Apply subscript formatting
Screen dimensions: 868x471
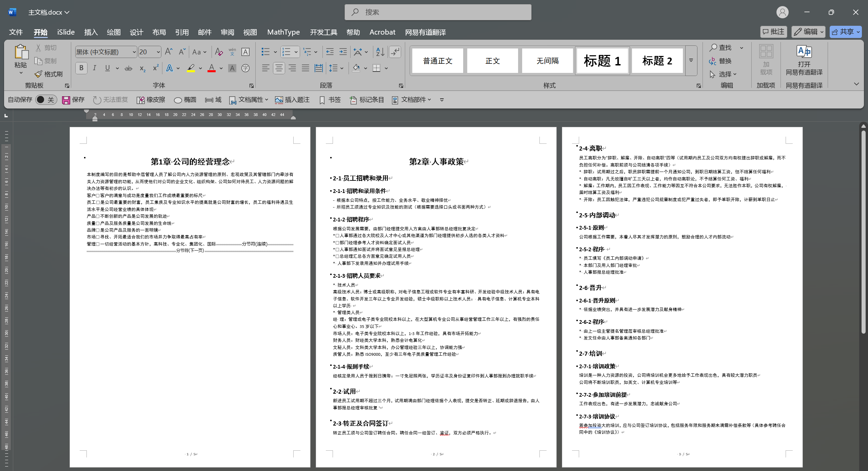[x=142, y=68]
